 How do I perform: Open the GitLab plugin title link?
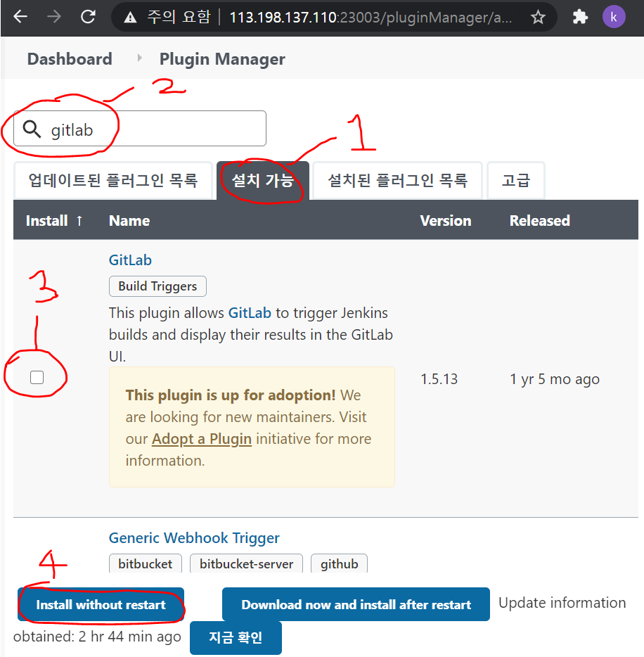click(130, 260)
